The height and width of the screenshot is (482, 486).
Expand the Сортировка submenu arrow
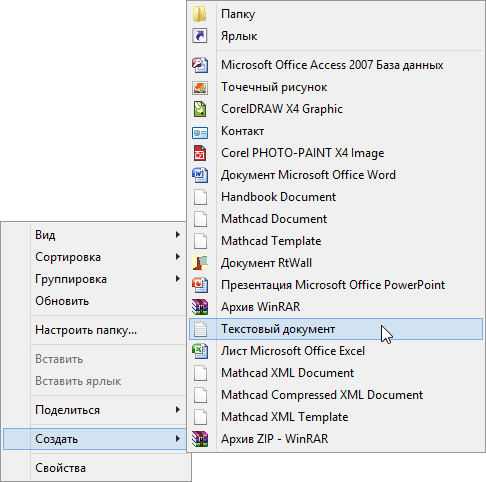178,257
